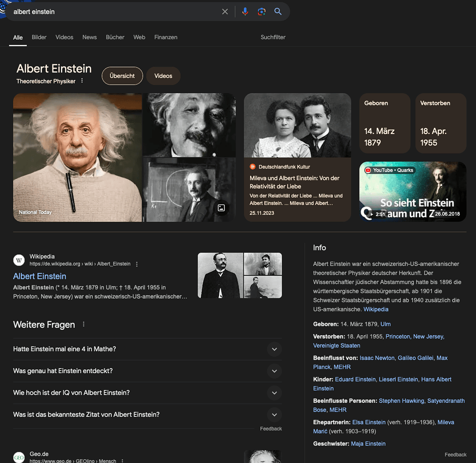The width and height of the screenshot is (476, 463).
Task: Open the Stephen Hawking link
Action: pos(401,401)
